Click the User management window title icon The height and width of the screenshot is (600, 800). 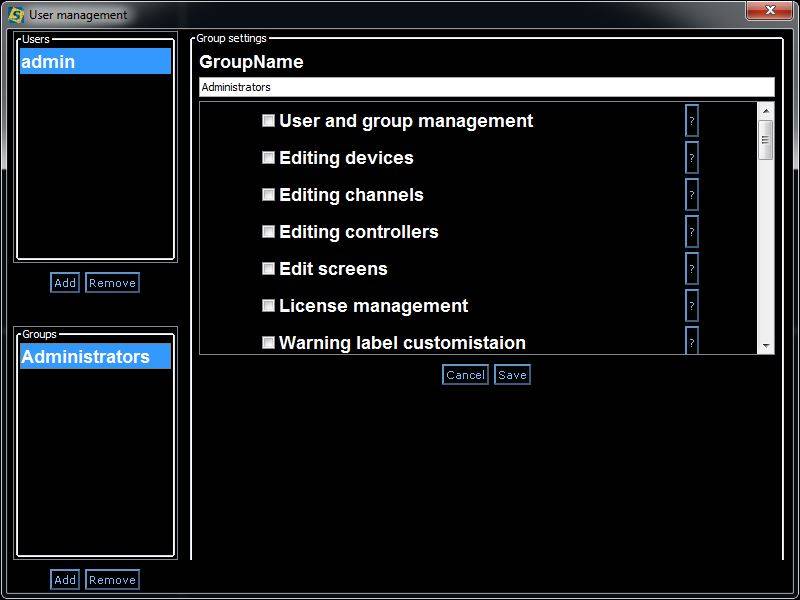[x=16, y=15]
